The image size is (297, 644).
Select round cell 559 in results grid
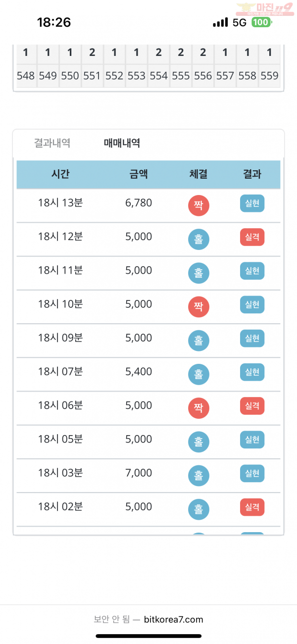(x=270, y=76)
